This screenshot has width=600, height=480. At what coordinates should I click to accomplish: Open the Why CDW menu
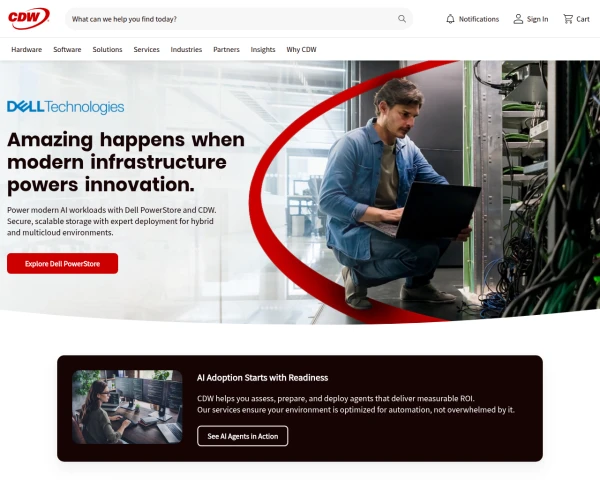pyautogui.click(x=302, y=49)
